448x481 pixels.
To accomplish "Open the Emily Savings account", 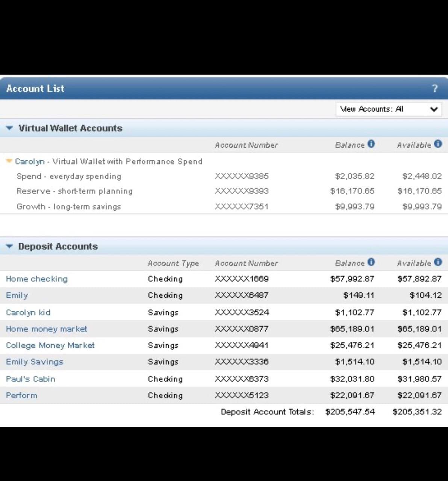I will pyautogui.click(x=35, y=362).
